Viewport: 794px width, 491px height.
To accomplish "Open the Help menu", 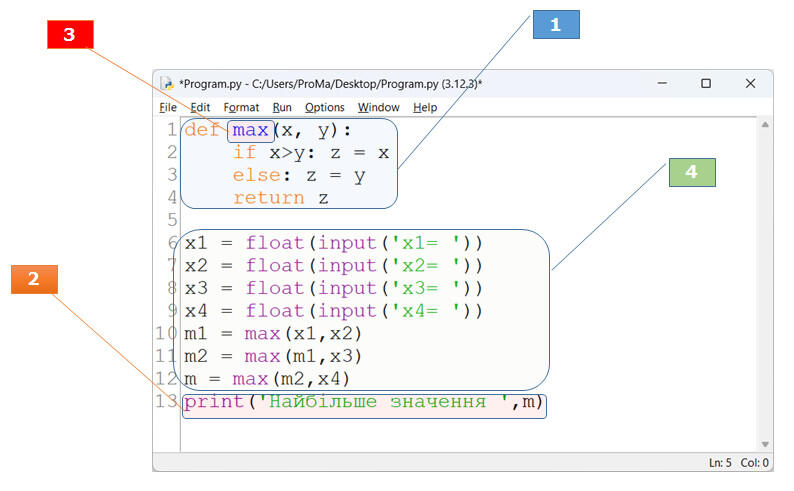I will click(x=425, y=108).
